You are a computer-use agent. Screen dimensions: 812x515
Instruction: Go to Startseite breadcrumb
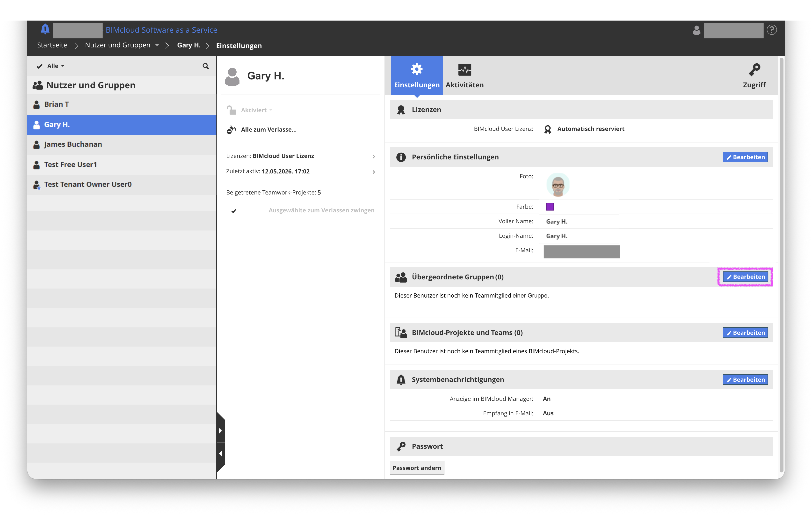click(52, 45)
